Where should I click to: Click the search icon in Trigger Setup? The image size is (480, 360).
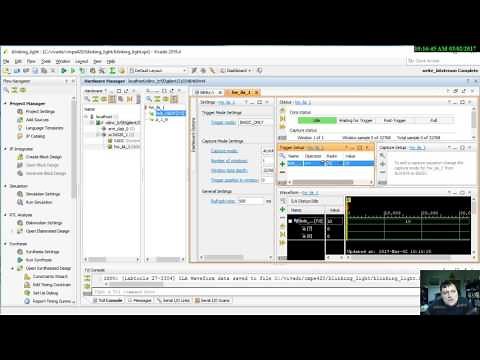(282, 156)
